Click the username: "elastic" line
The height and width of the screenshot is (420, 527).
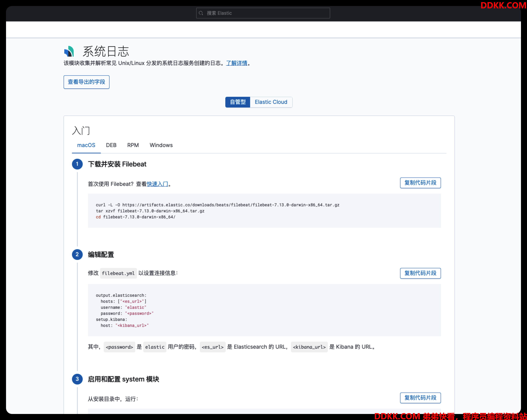pyautogui.click(x=123, y=307)
